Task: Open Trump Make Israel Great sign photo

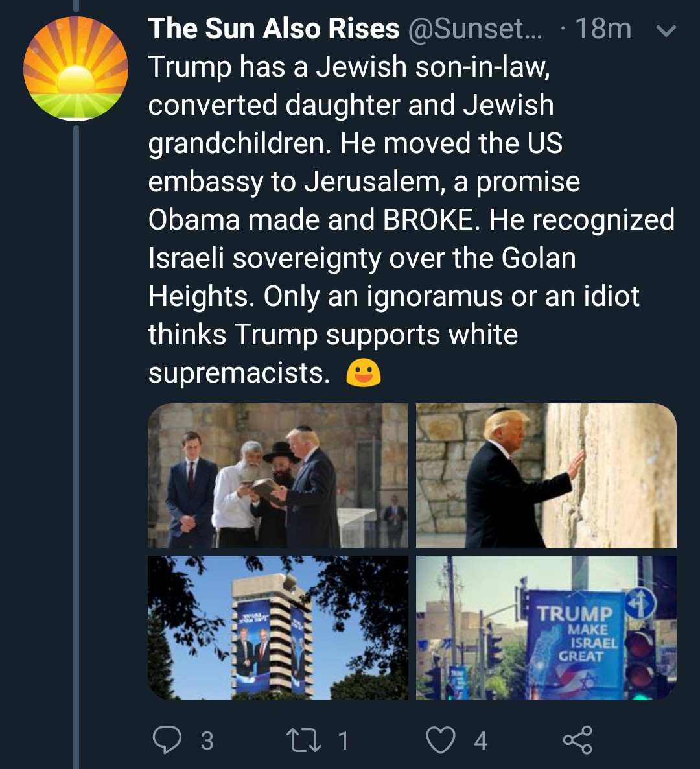Action: (546, 628)
